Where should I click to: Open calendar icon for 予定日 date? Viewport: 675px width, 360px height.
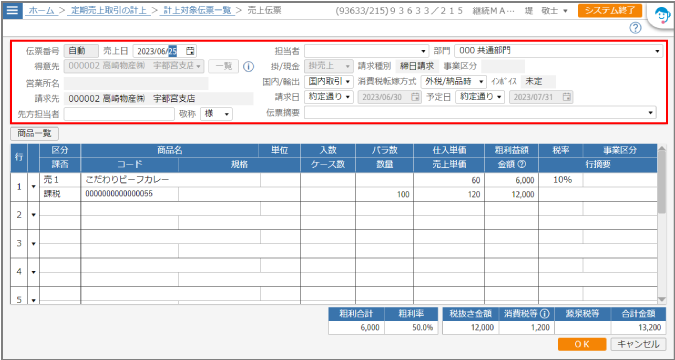(x=567, y=97)
